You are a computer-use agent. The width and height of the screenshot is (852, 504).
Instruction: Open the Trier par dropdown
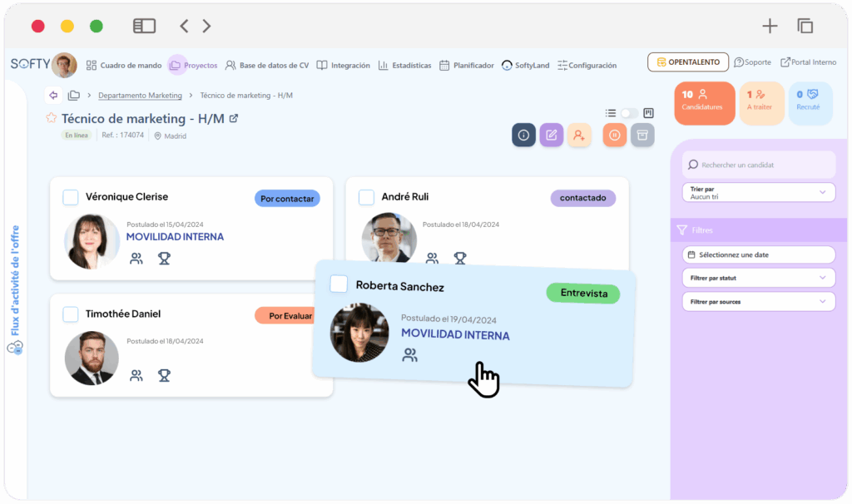tap(758, 192)
